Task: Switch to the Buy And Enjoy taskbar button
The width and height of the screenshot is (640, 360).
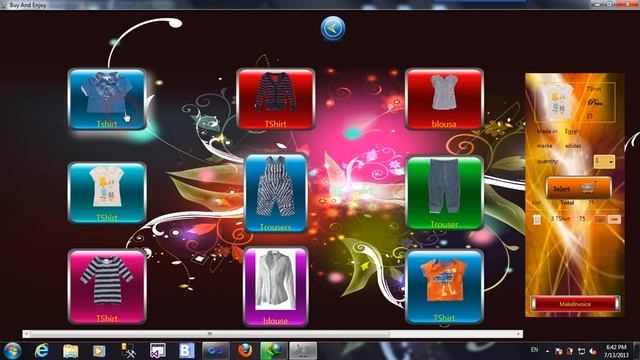Action: pos(303,351)
